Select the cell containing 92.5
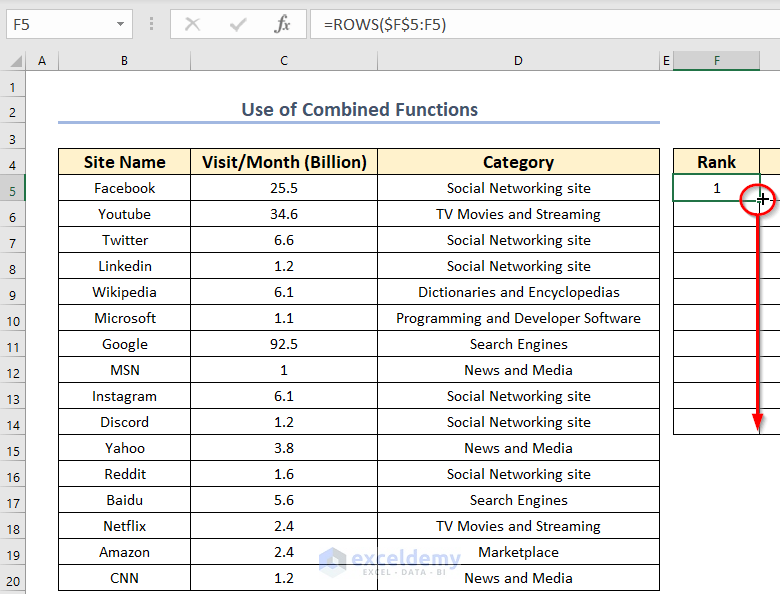The height and width of the screenshot is (594, 780). coord(284,344)
